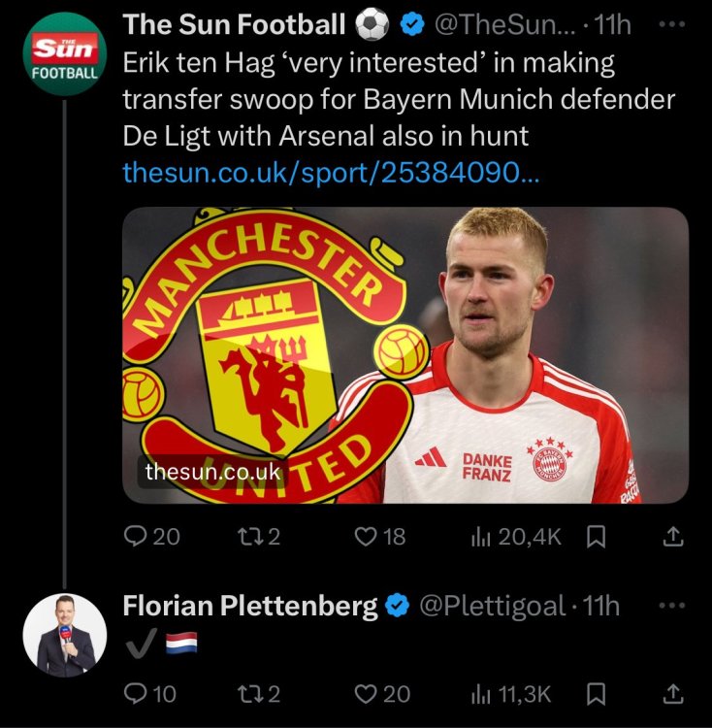This screenshot has width=712, height=728.
Task: Open more options for Plettenberg tweet
Action: tap(671, 606)
